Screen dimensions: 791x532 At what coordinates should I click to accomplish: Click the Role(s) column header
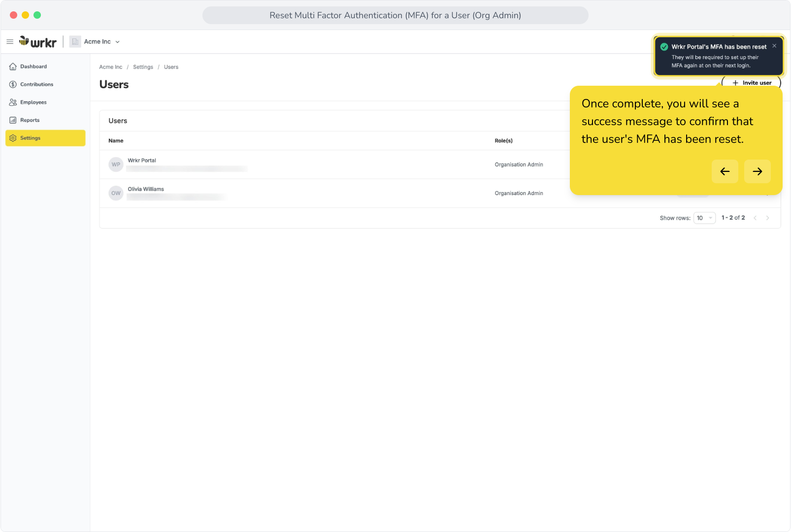(503, 141)
